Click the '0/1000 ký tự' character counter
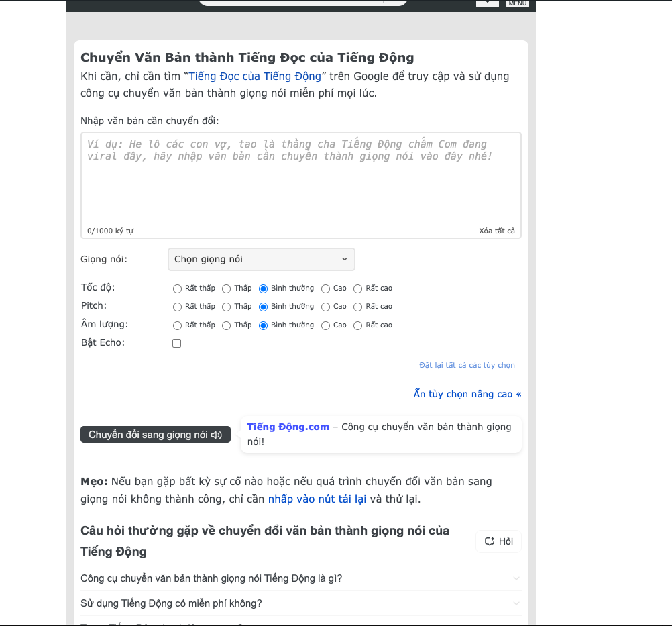 (111, 231)
